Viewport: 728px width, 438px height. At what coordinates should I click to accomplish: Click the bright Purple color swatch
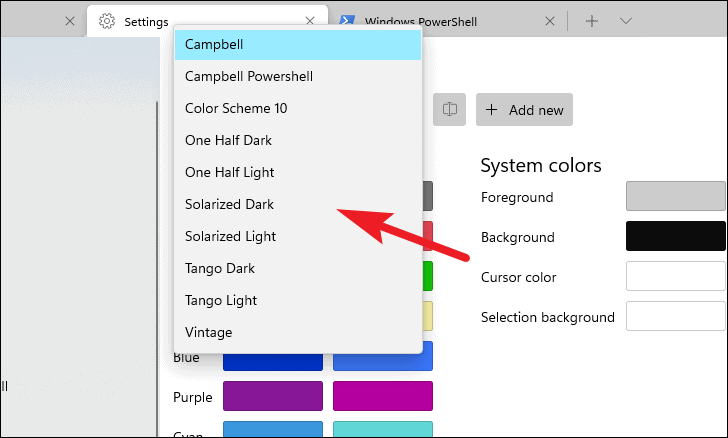point(383,396)
